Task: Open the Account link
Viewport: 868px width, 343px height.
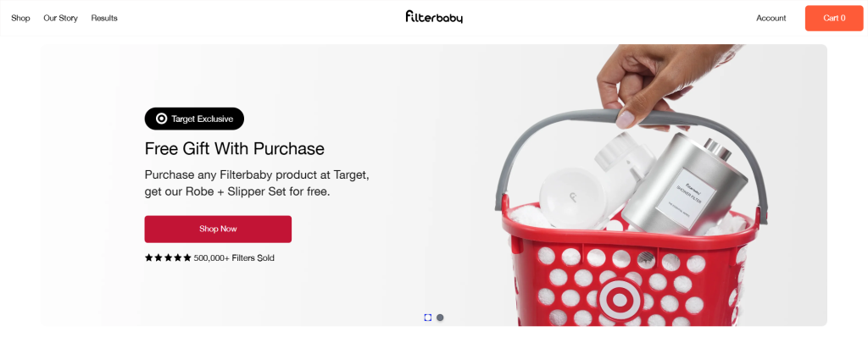Action: [x=771, y=18]
